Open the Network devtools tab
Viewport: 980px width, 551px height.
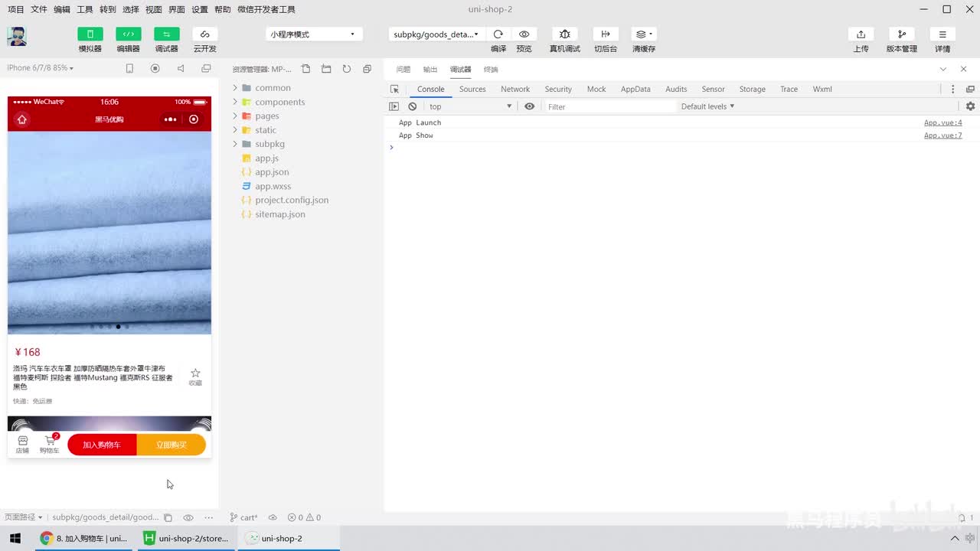(515, 89)
